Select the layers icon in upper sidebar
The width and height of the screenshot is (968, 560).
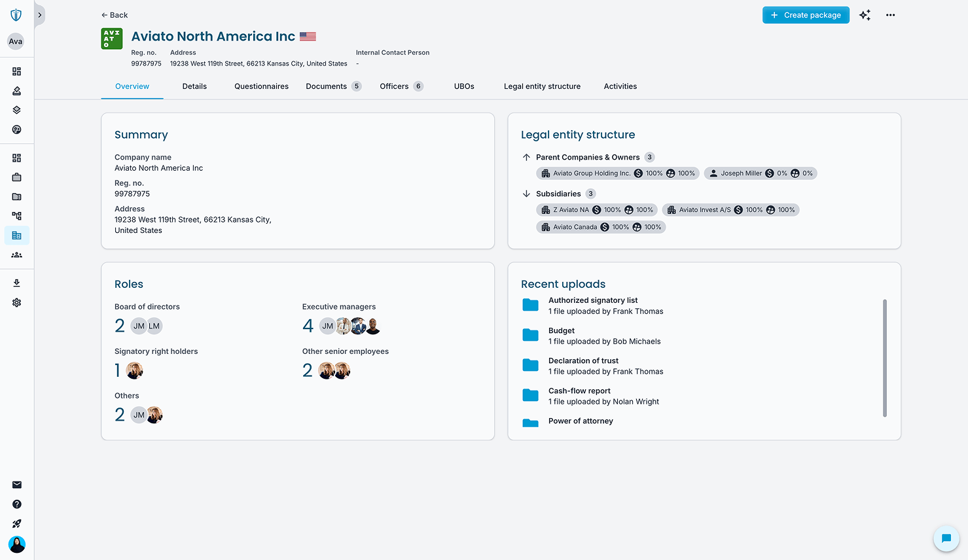click(16, 109)
